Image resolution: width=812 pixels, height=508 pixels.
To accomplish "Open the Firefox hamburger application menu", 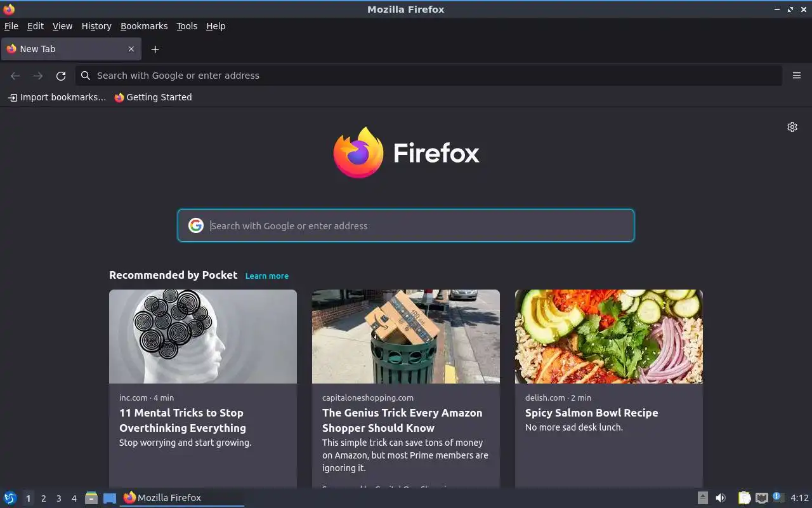I will (797, 76).
